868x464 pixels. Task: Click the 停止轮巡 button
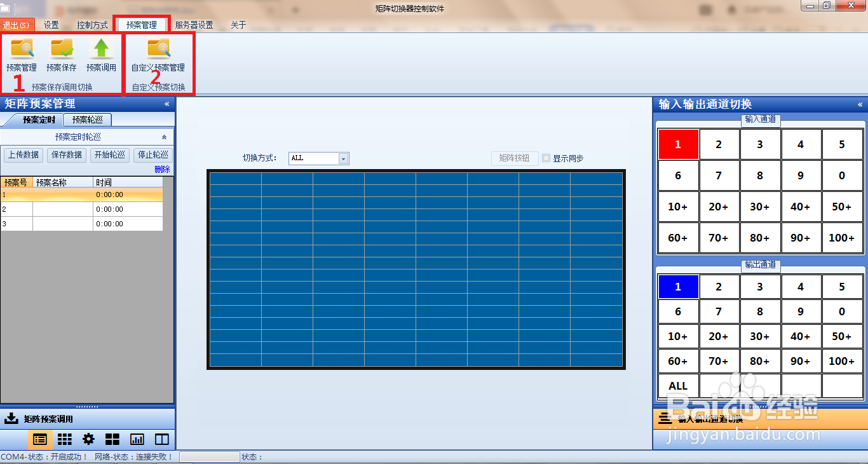coord(153,155)
